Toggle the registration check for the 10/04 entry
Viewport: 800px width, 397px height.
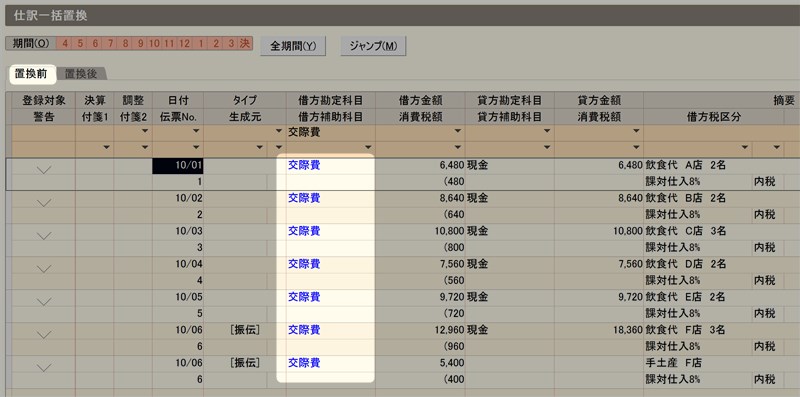44,268
